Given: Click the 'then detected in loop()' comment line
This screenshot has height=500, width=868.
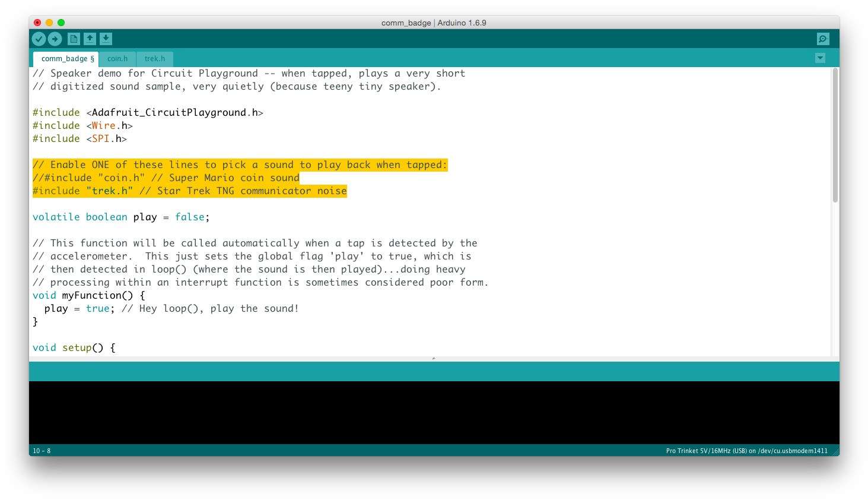Looking at the screenshot, I should pos(249,269).
